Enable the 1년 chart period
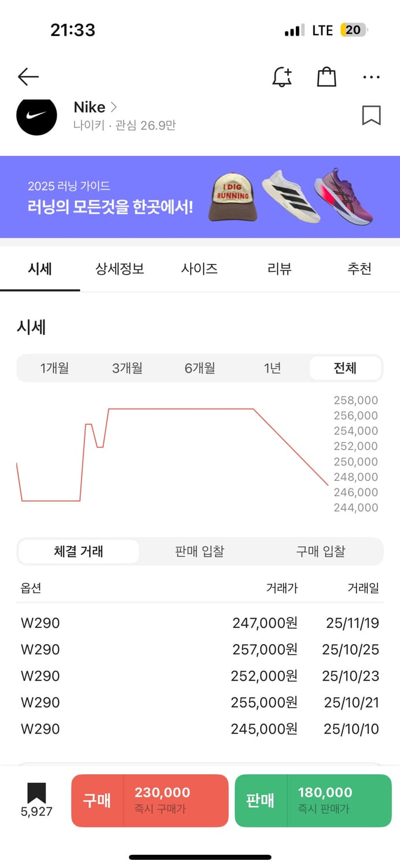Screen dimensions: 400x868 pos(272,367)
